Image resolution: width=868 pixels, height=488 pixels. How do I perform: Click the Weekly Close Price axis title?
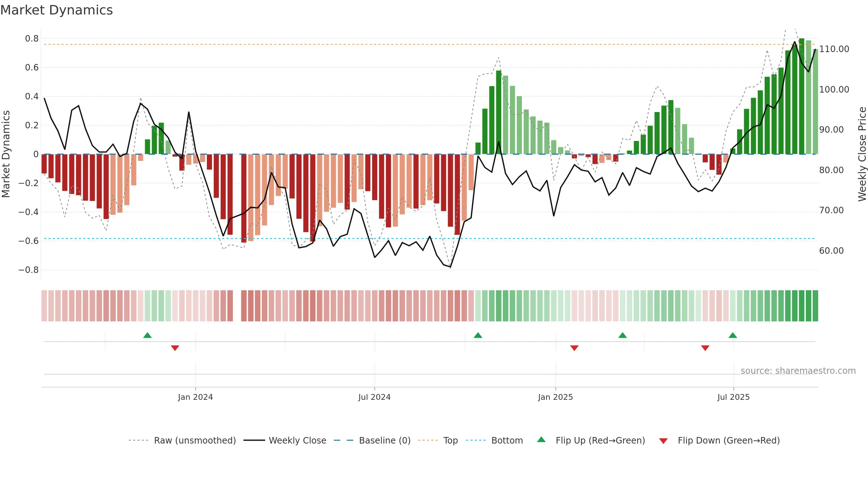coord(862,154)
